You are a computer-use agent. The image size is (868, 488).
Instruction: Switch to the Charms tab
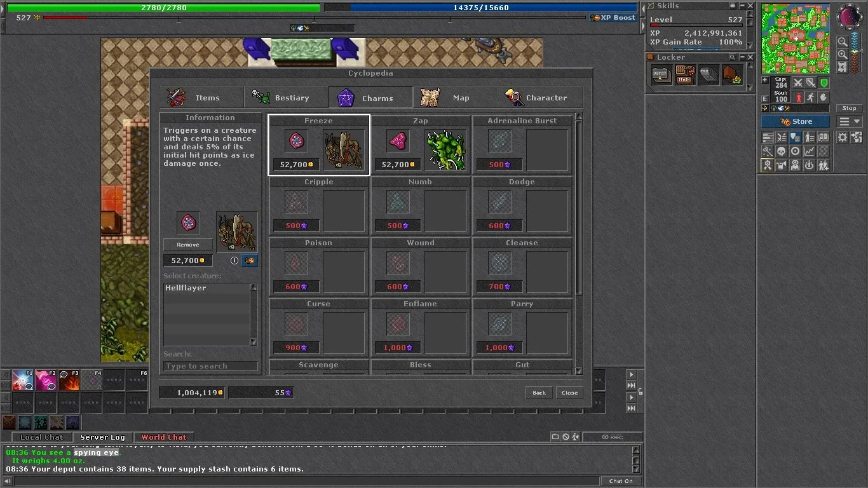point(370,98)
